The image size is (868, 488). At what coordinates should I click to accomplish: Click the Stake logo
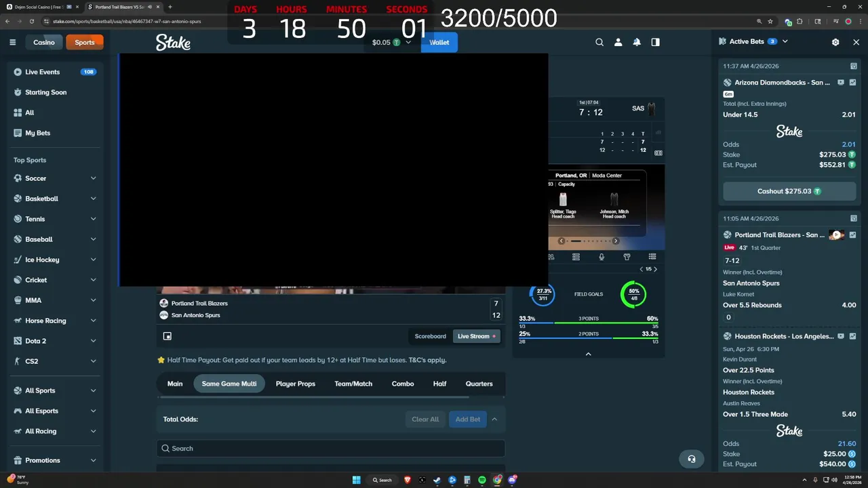(x=173, y=42)
